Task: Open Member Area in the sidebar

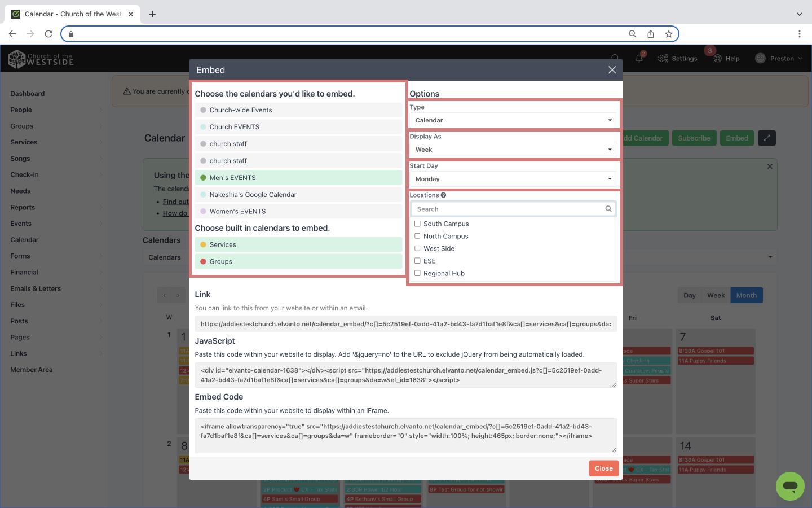Action: coord(32,370)
